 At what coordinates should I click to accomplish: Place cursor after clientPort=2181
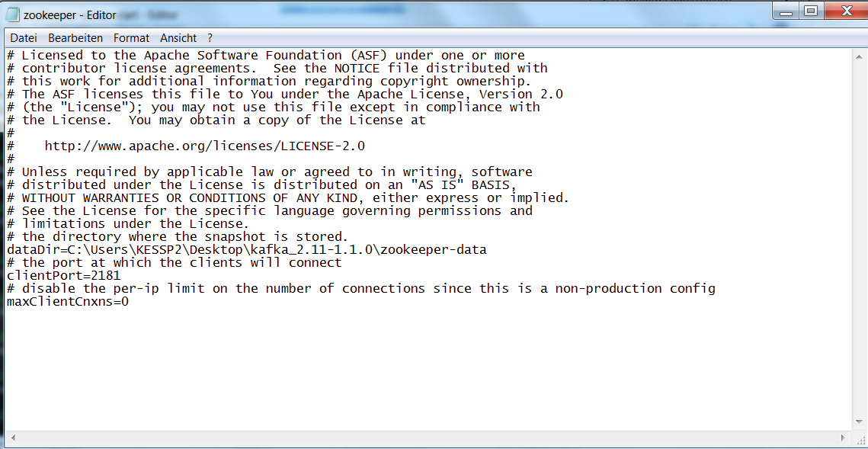(121, 276)
